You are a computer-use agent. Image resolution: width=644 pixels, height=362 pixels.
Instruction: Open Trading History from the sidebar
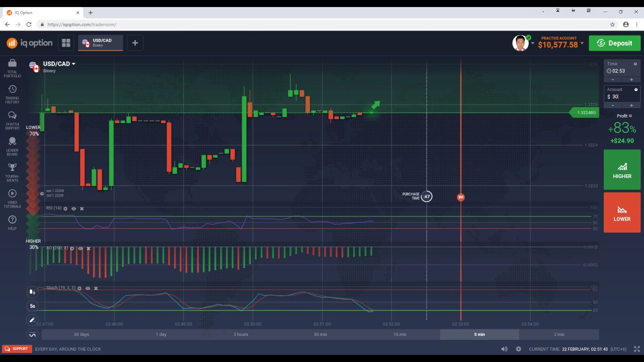point(12,94)
